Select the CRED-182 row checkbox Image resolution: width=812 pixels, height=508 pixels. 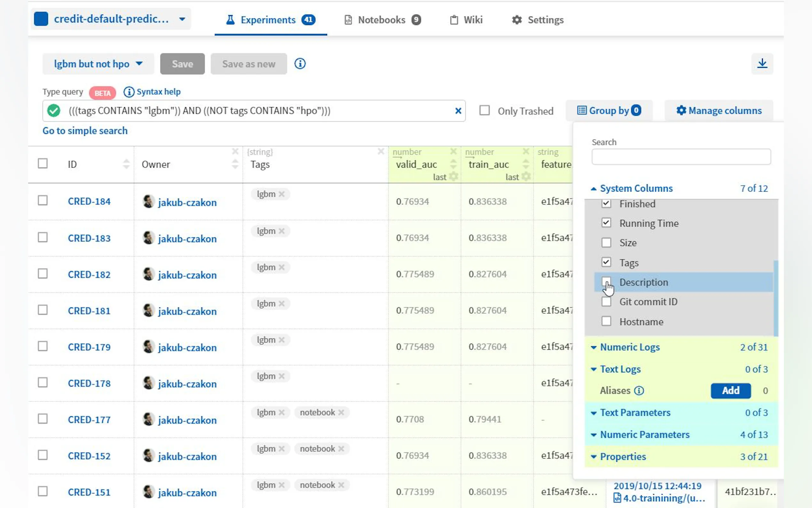click(x=43, y=274)
